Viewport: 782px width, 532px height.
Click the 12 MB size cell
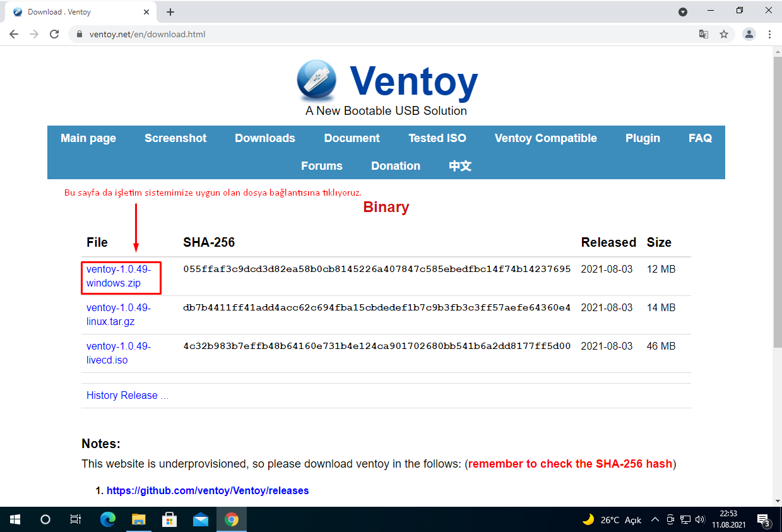click(x=661, y=269)
